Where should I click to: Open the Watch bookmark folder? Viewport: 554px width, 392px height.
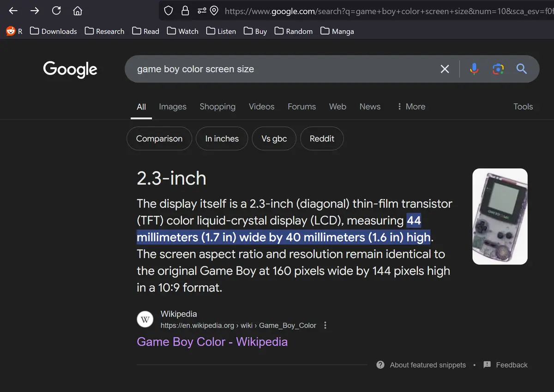(183, 31)
